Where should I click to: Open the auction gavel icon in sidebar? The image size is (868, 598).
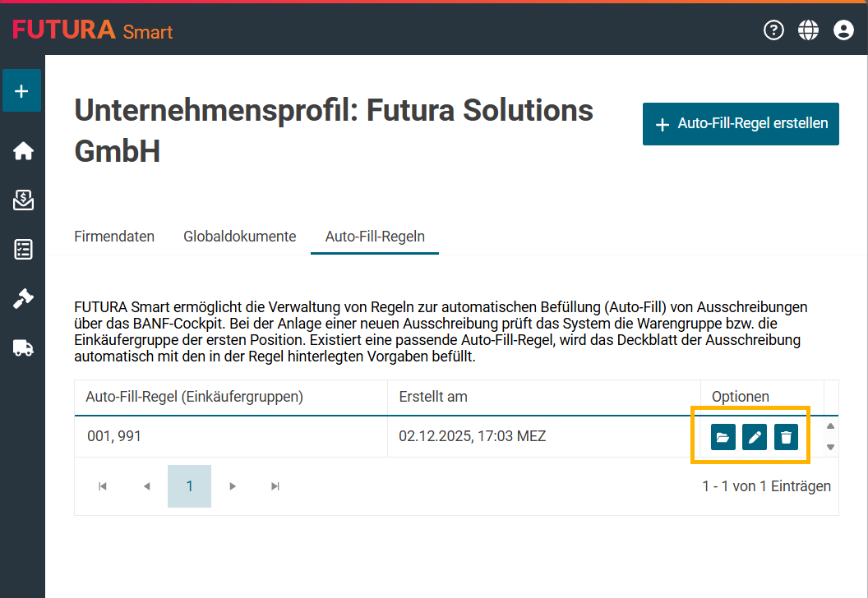point(23,299)
